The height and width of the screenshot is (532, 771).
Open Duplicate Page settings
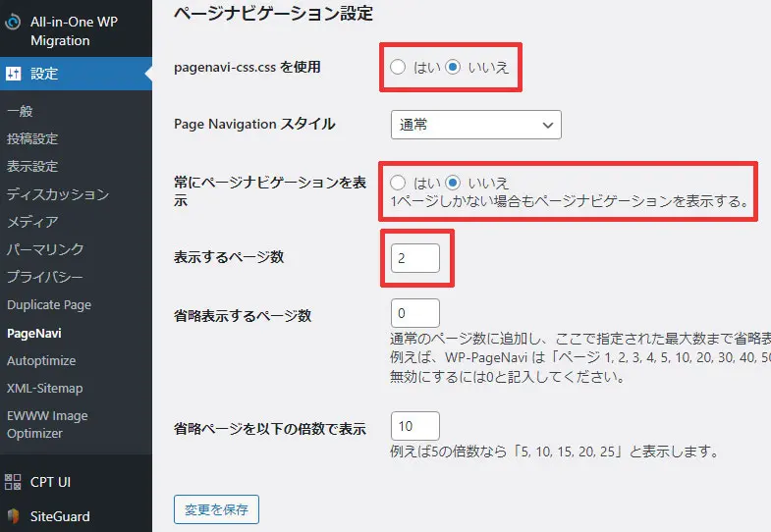tap(49, 305)
